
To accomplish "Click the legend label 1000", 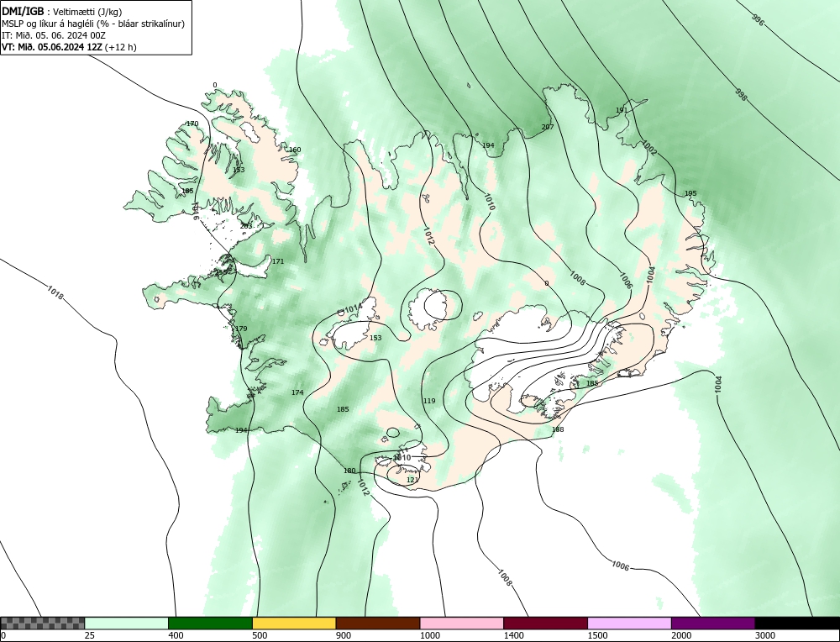I will click(x=429, y=635).
